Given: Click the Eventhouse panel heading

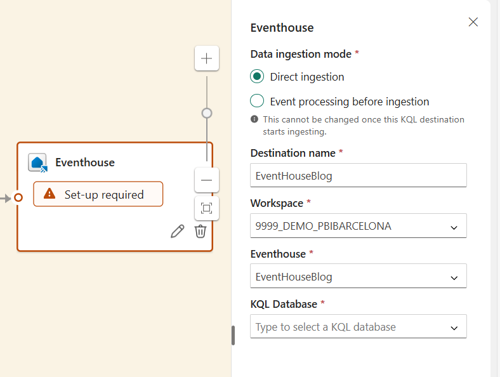Looking at the screenshot, I should [282, 28].
